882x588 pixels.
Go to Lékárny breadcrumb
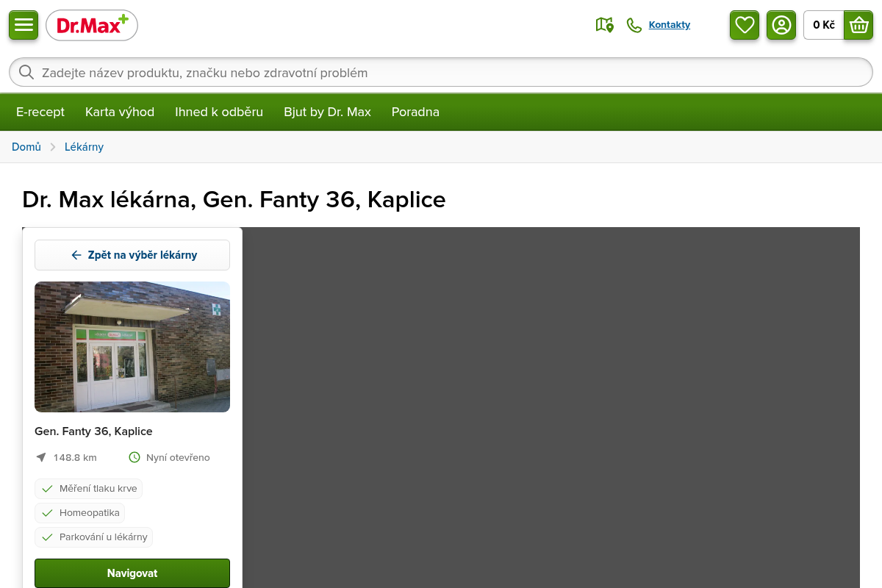pos(84,147)
